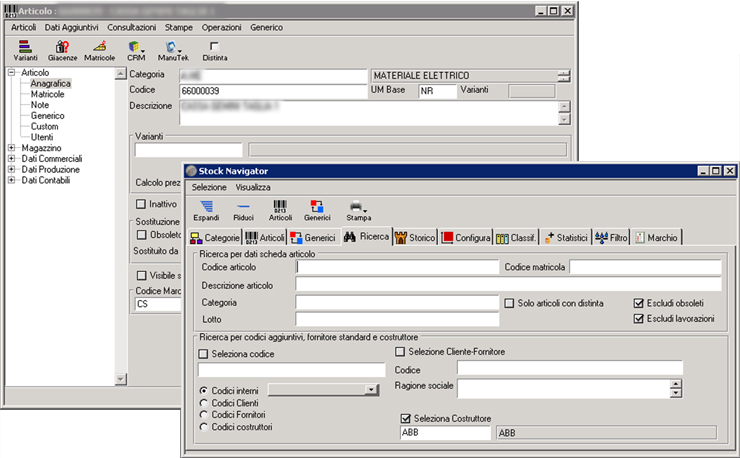Select Custom in the tree
This screenshot has width=740, height=458.
(45, 127)
